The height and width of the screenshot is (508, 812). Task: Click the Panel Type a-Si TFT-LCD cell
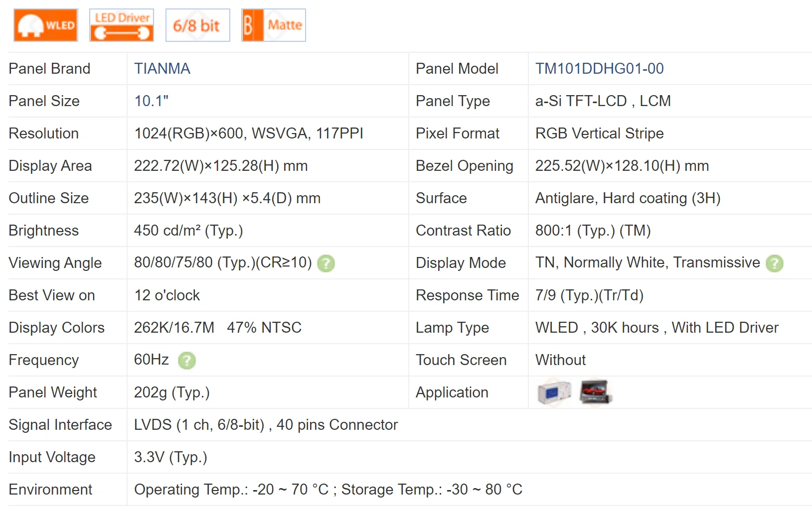point(603,101)
